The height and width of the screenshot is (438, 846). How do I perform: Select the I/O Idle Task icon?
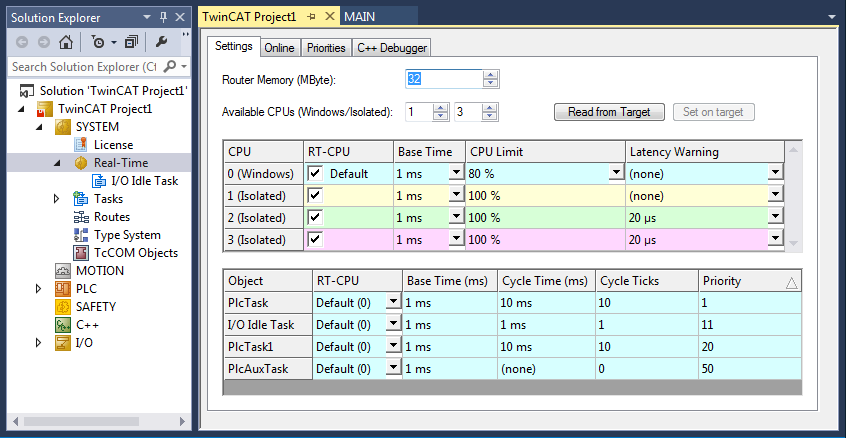[x=99, y=181]
